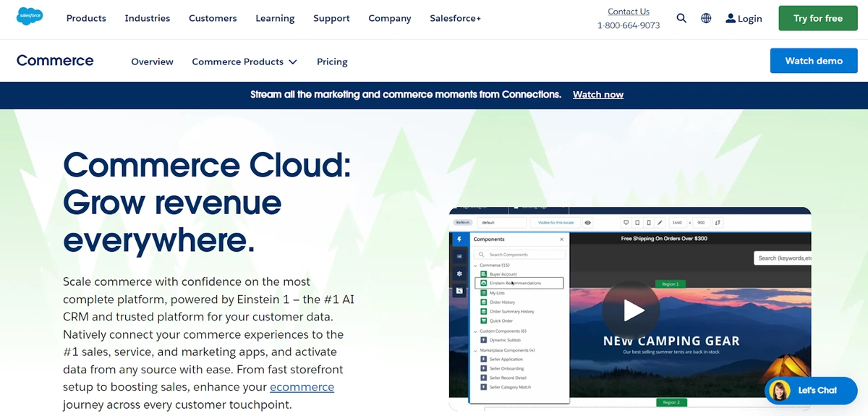The image size is (868, 416).
Task: Click the Salesforce cloud logo
Action: (x=30, y=16)
